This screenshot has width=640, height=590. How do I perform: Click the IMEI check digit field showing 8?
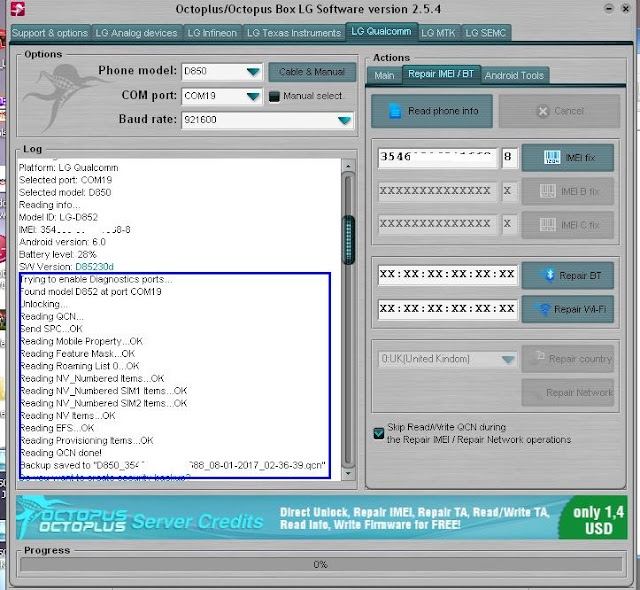tap(509, 157)
